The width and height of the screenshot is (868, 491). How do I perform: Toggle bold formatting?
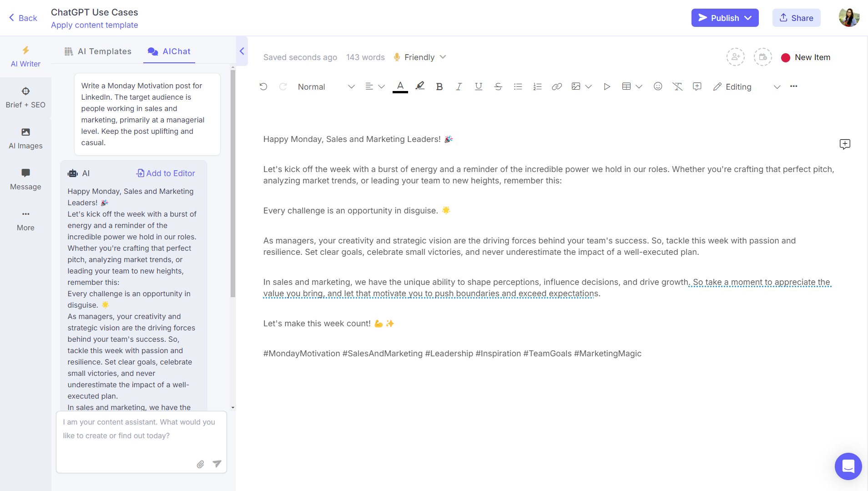(439, 86)
